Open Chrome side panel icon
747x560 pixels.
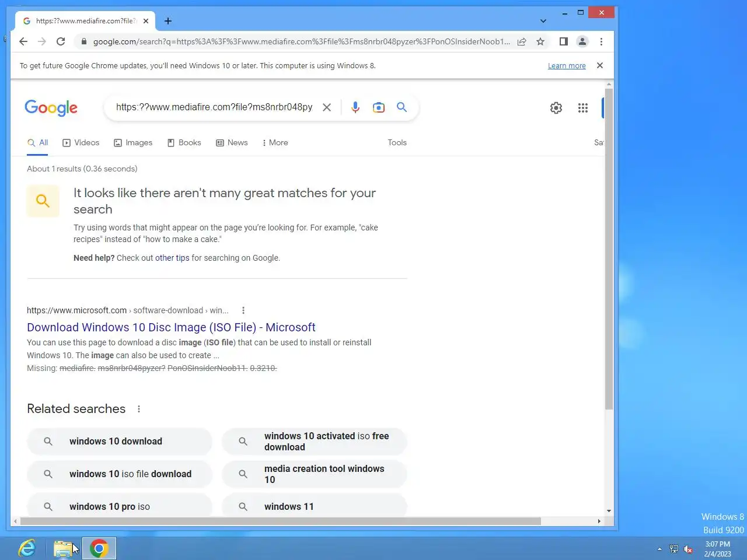pos(563,41)
